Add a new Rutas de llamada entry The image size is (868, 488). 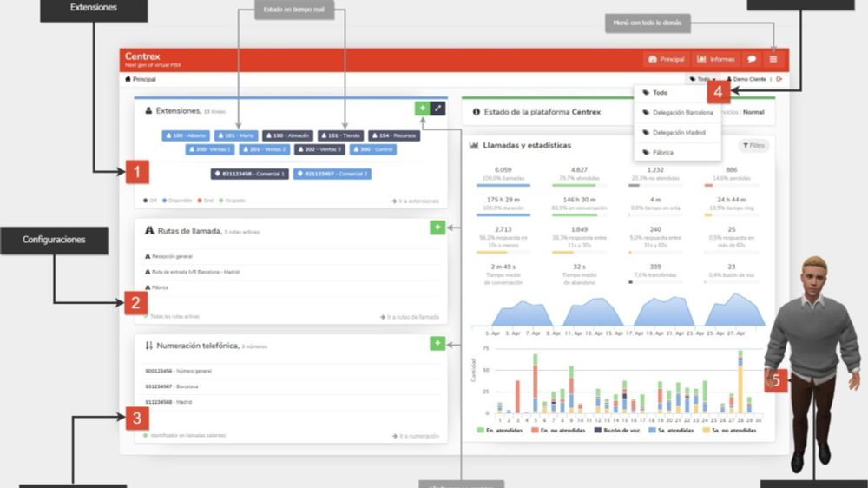coord(437,228)
